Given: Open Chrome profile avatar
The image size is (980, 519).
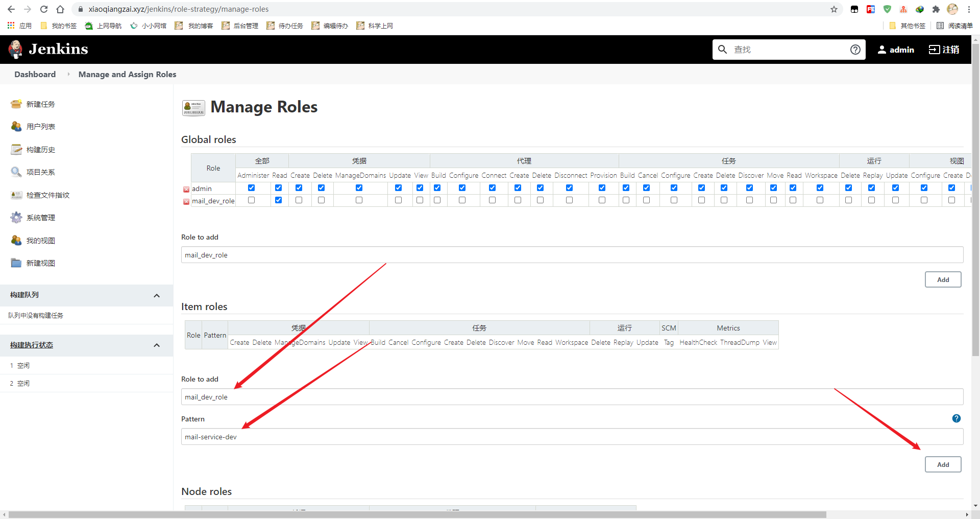Looking at the screenshot, I should pyautogui.click(x=952, y=9).
